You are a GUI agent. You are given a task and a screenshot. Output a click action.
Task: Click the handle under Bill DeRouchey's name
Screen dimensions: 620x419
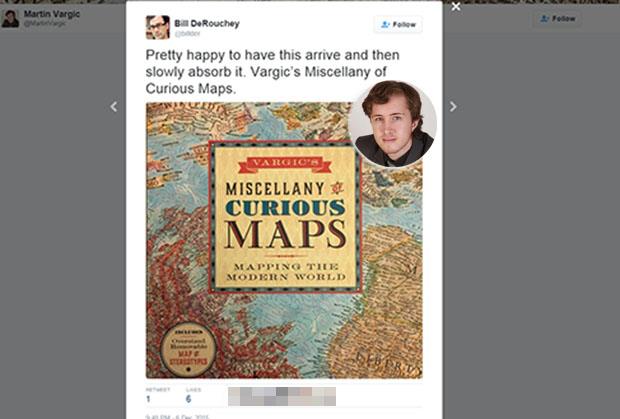pos(187,34)
